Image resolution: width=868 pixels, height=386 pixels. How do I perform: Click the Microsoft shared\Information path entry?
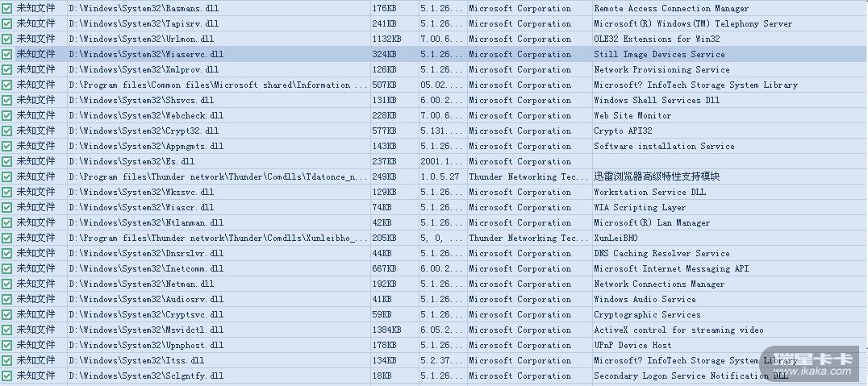pyautogui.click(x=219, y=85)
